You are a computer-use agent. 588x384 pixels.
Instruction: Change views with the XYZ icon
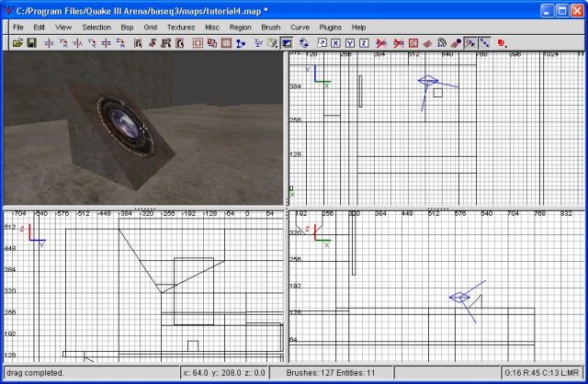(x=258, y=43)
